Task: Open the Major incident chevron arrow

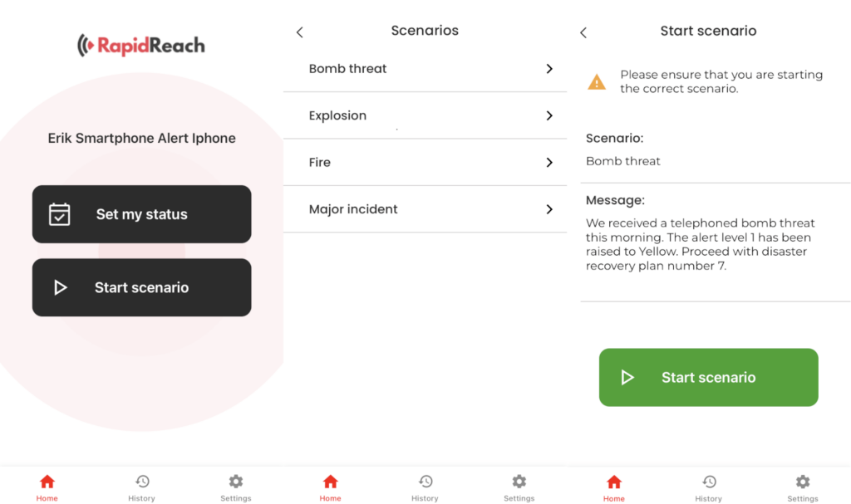Action: [549, 209]
